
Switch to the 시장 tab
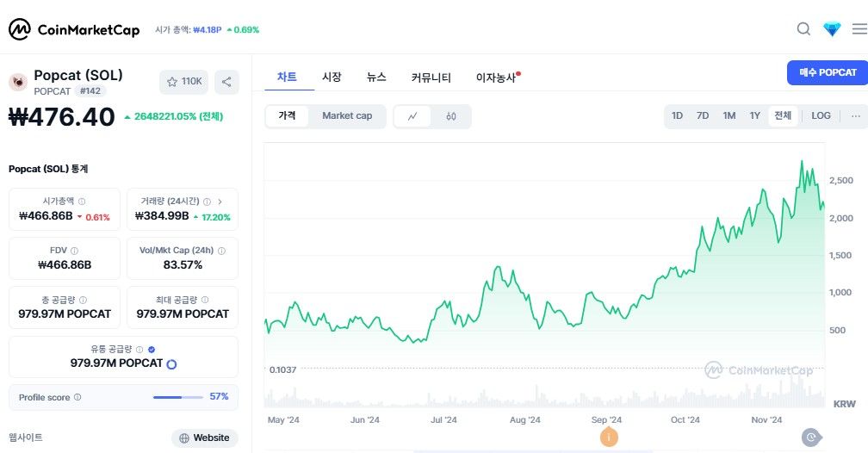click(x=332, y=77)
